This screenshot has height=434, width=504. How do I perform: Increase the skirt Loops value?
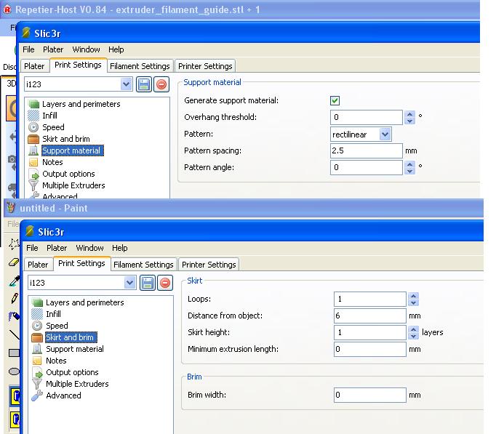click(414, 296)
